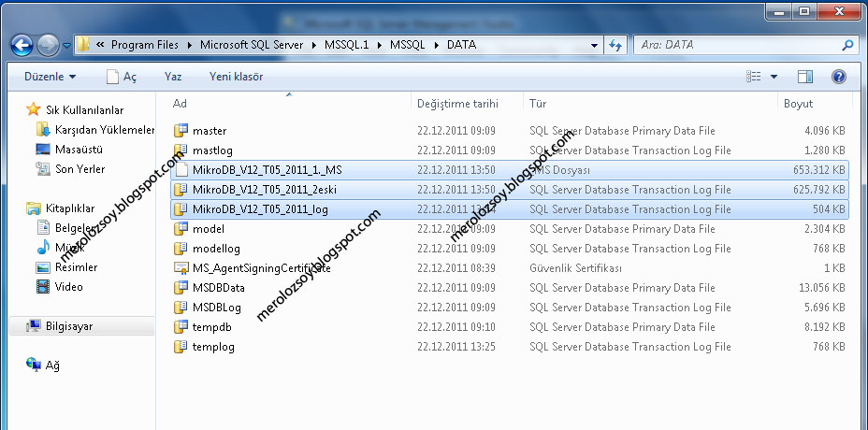Viewport: 868px width, 430px height.
Task: Open the recent pages dropdown arrow
Action: [x=66, y=46]
